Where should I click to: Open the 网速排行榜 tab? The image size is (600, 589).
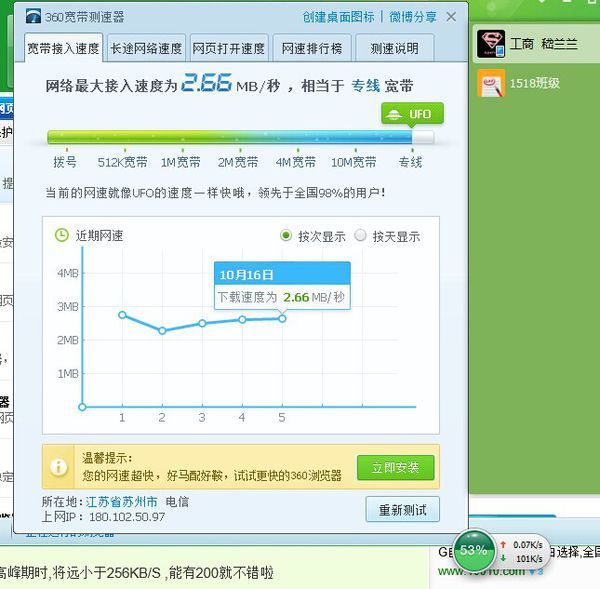pos(312,48)
